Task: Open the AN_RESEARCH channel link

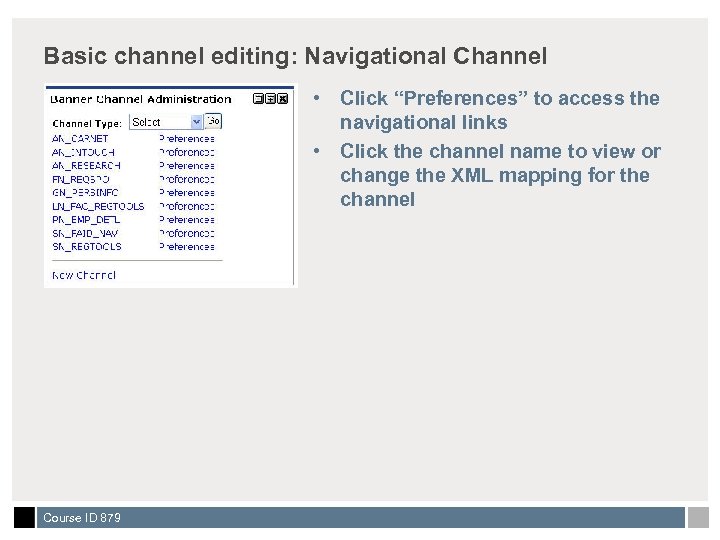Action: [x=86, y=165]
